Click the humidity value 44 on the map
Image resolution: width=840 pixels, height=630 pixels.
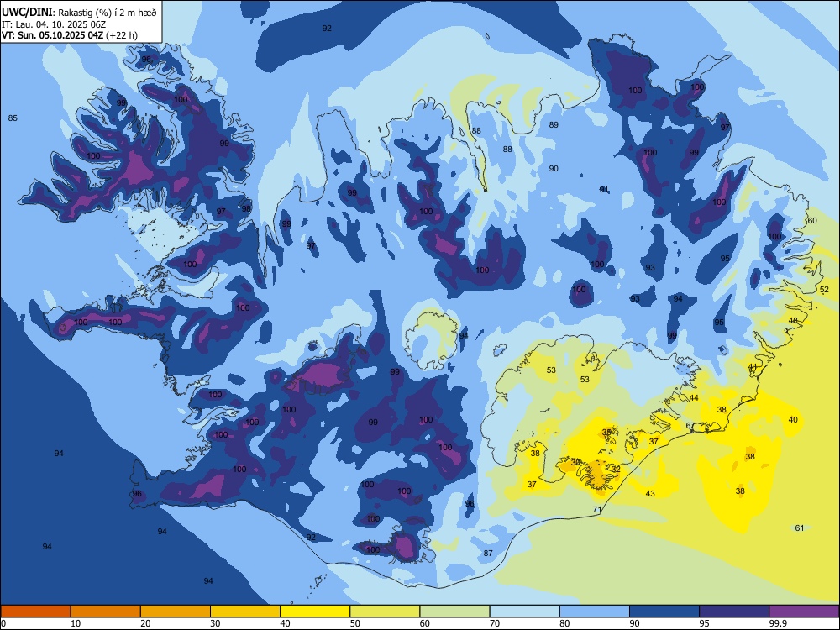click(695, 397)
